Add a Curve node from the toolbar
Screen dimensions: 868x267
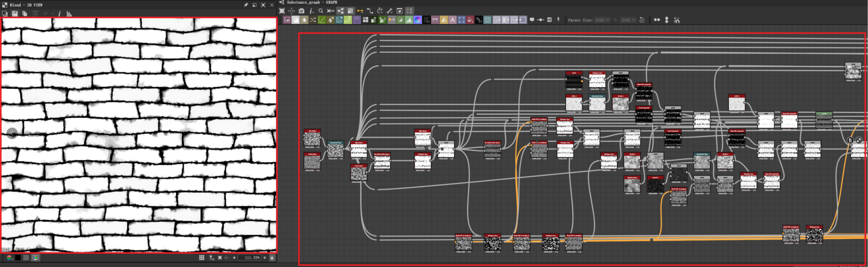pyautogui.click(x=322, y=20)
